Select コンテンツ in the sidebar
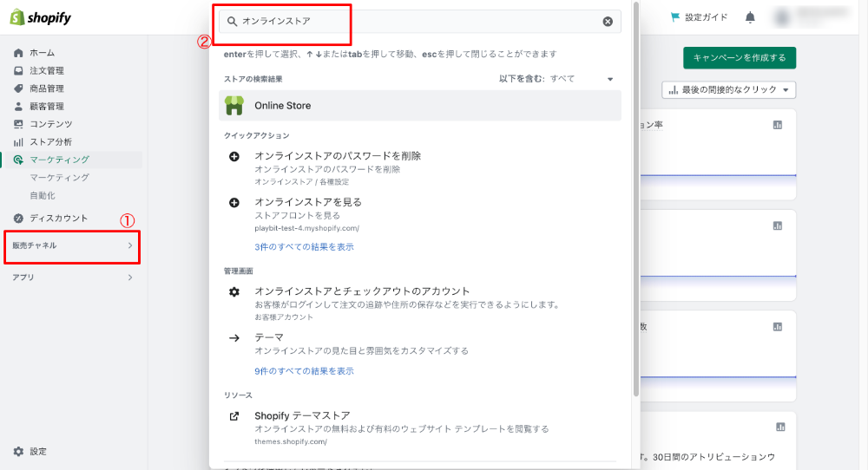868x470 pixels. click(x=51, y=124)
